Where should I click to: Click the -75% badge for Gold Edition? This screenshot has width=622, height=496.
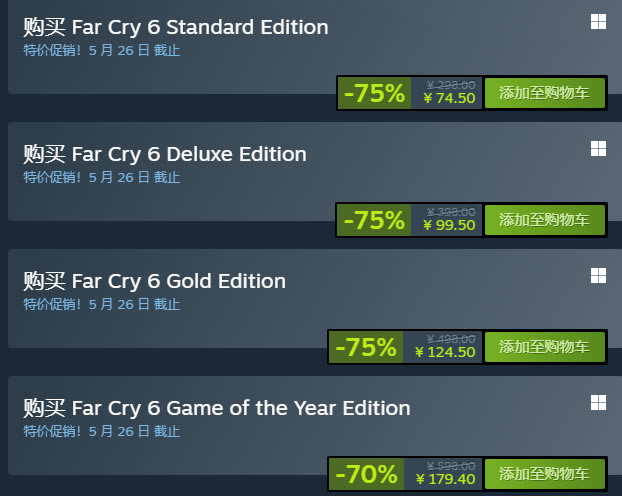click(366, 347)
